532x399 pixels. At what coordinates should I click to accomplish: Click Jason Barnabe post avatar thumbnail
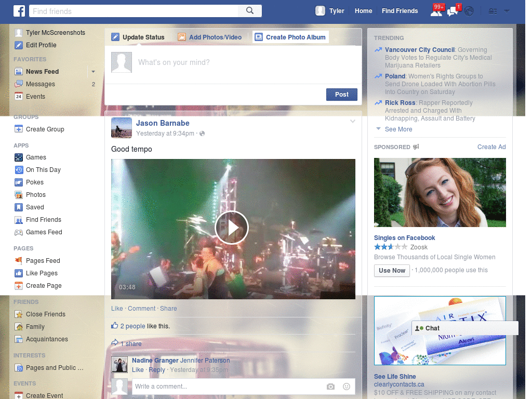point(122,128)
